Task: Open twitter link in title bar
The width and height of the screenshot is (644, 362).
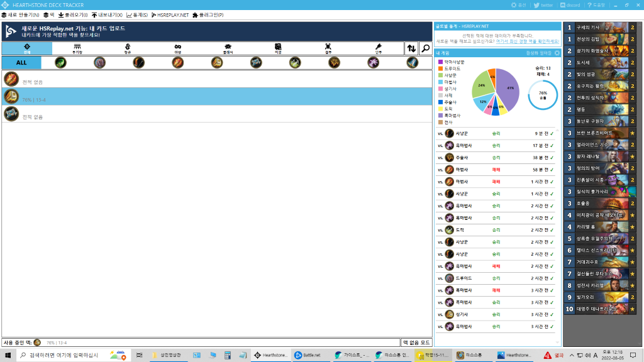Action: 543,5
